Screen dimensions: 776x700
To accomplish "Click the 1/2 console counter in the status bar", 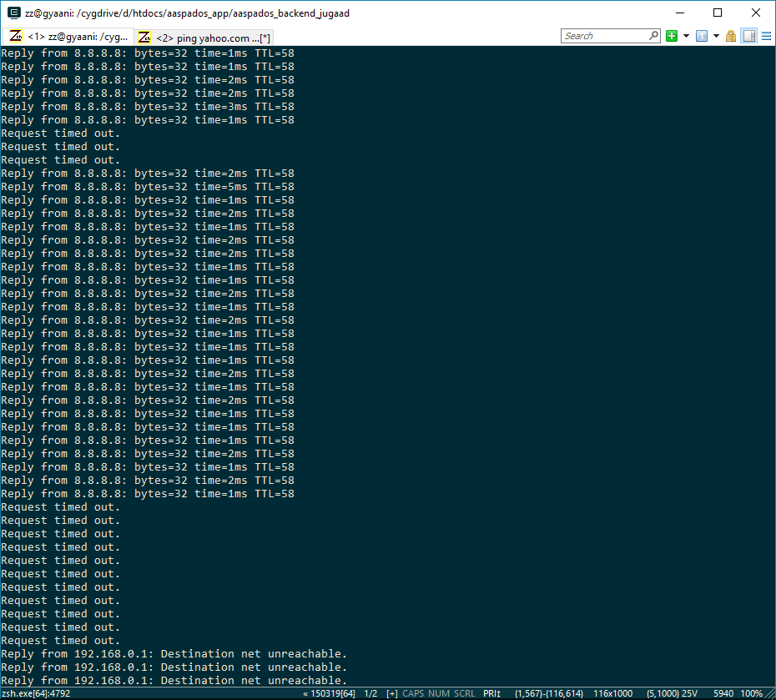I will point(370,693).
